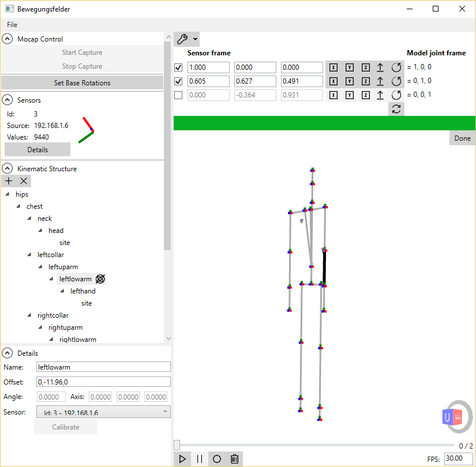Viewport: 476px width, 467px height.
Task: Collapse the Kinematic Structure panel
Action: (6, 168)
